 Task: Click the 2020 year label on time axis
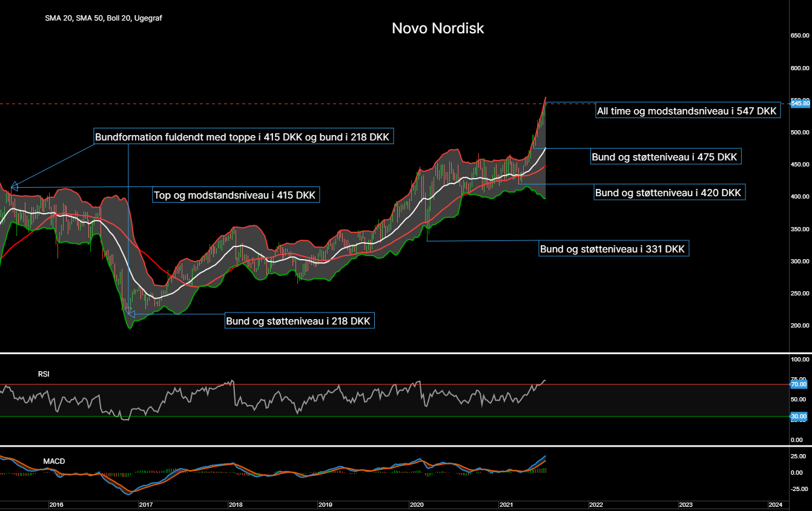[417, 504]
